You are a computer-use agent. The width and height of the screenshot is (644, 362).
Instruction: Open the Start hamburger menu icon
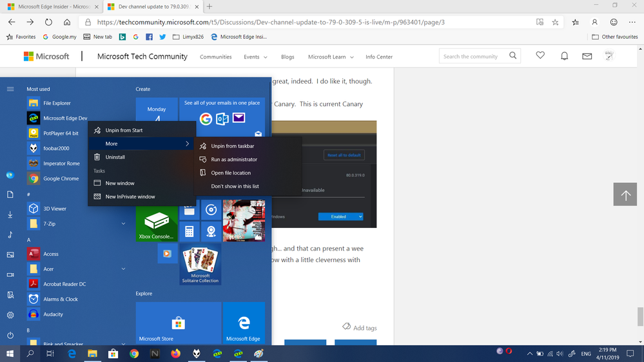pos(10,89)
